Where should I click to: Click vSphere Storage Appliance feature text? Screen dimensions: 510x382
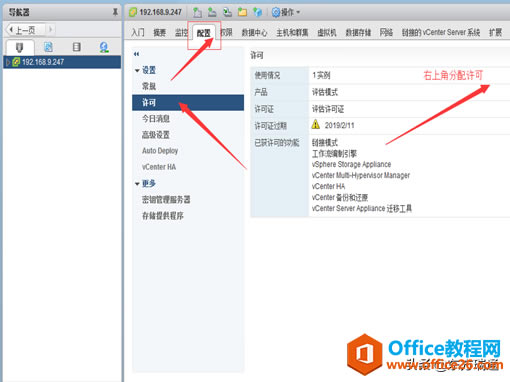351,164
